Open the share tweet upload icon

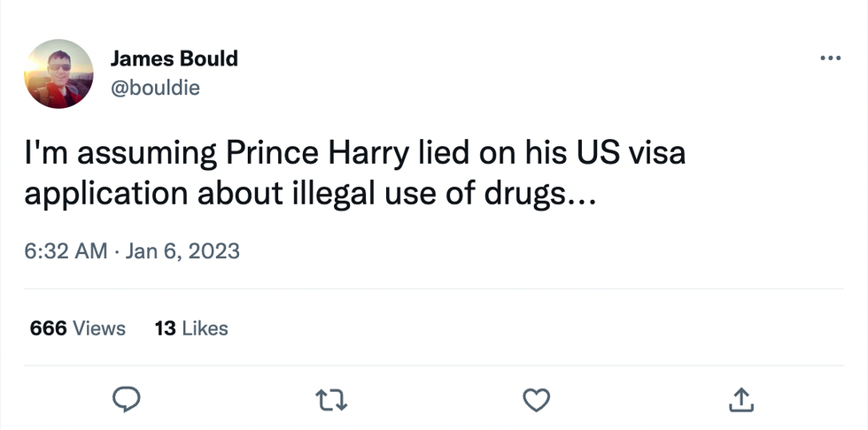point(740,400)
